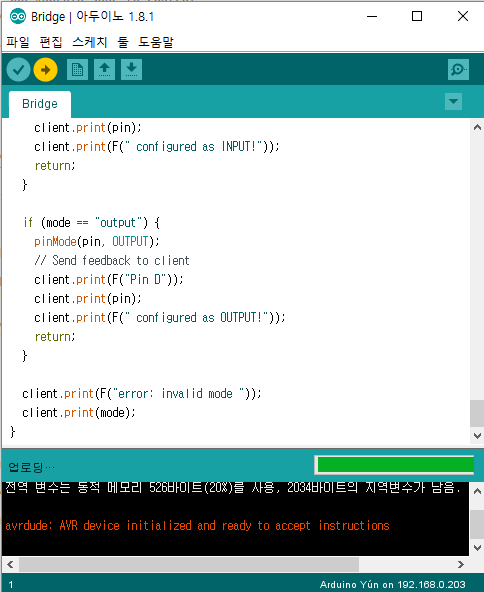Screen dimensions: 484x592
Task: Click the avrdude AVR device initialized message
Action: click(197, 526)
